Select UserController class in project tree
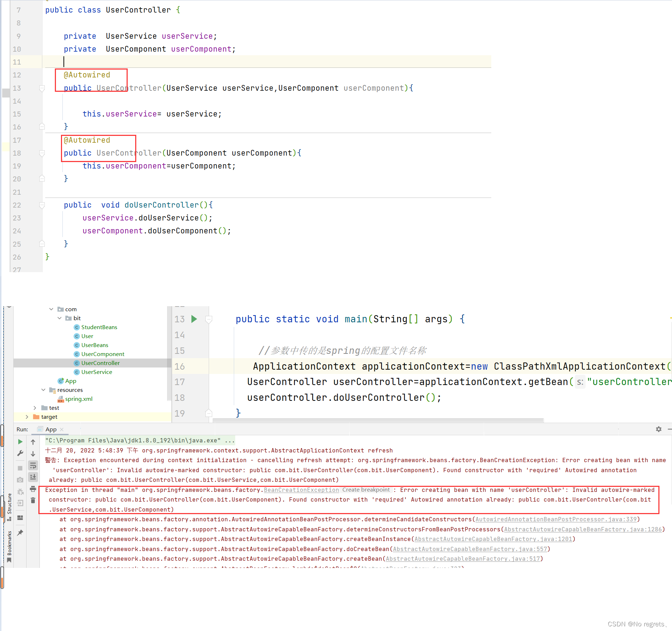The width and height of the screenshot is (672, 631). coord(97,363)
